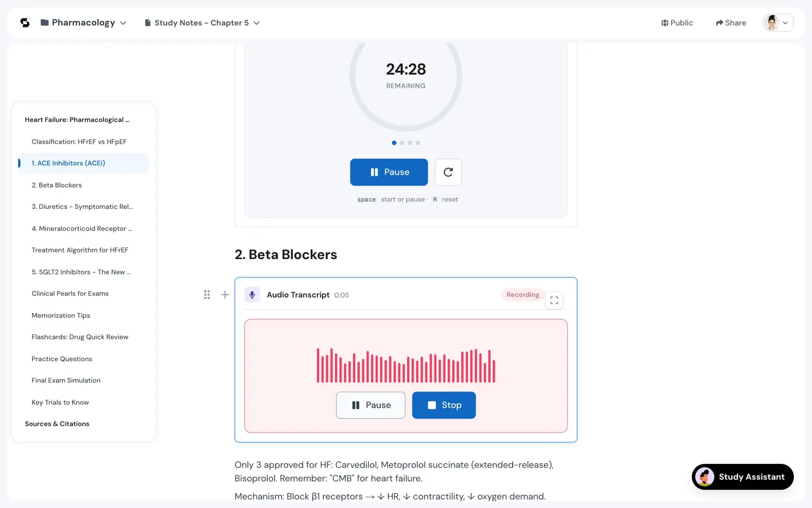The width and height of the screenshot is (812, 508).
Task: Go to Classification: HFrEF vs HFpEF
Action: coord(79,142)
